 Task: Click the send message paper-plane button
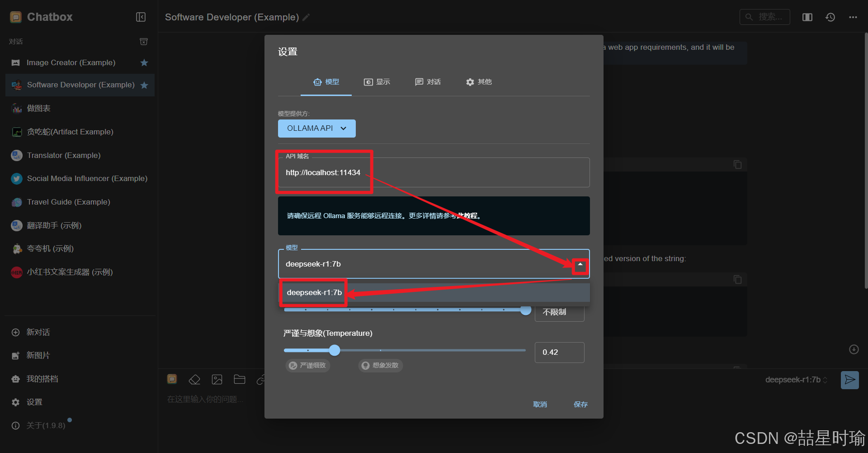pyautogui.click(x=850, y=380)
